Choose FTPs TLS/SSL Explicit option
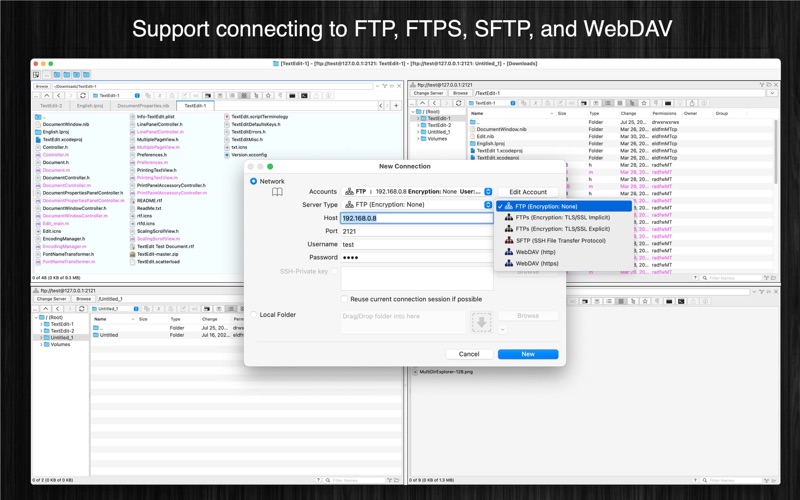This screenshot has width=800, height=500. coord(564,229)
